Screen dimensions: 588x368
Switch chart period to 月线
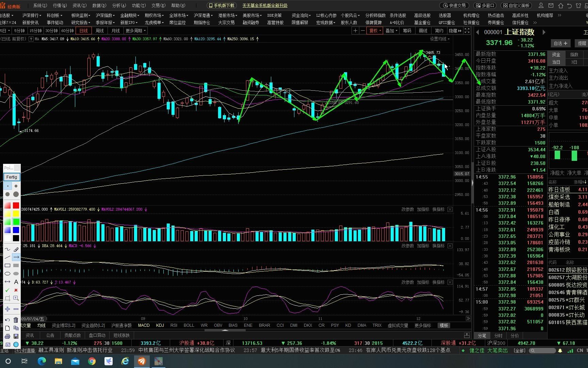click(116, 31)
